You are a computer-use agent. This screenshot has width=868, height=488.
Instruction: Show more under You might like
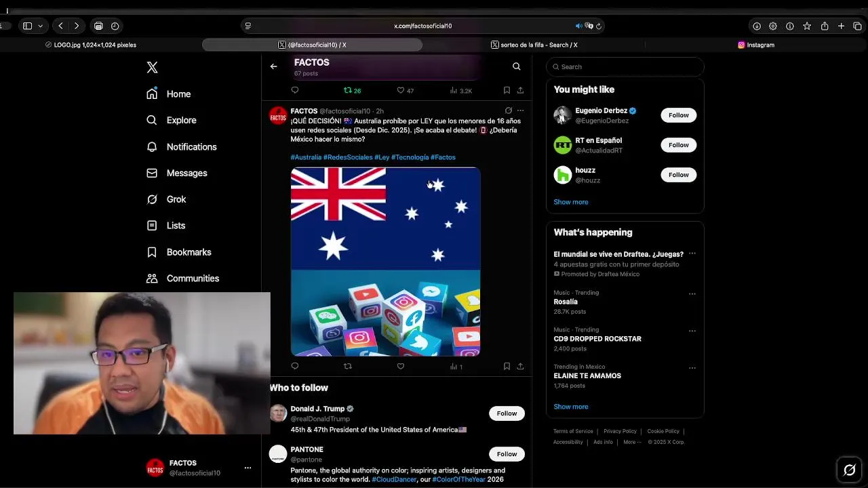[x=571, y=202]
